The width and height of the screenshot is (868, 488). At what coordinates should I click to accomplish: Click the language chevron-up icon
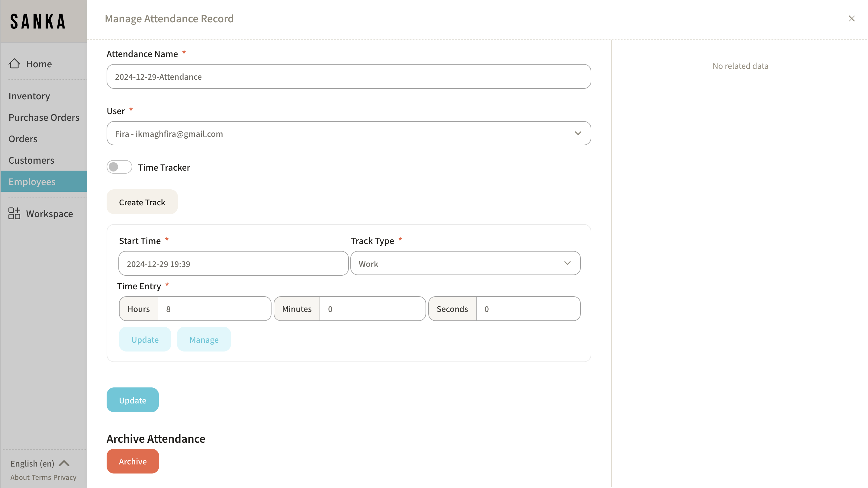(x=64, y=464)
